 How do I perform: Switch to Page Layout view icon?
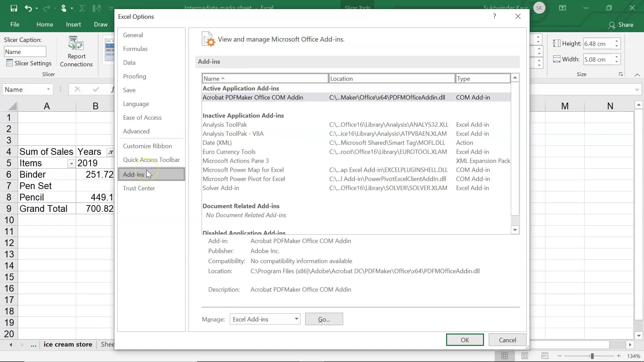click(x=525, y=356)
